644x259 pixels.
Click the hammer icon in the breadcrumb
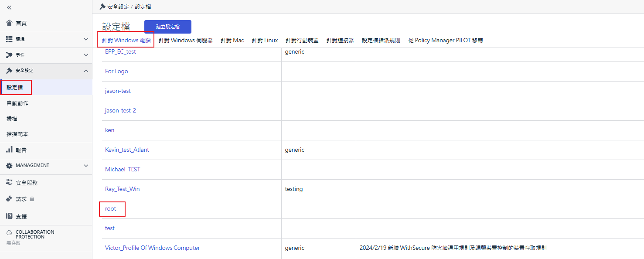click(102, 7)
